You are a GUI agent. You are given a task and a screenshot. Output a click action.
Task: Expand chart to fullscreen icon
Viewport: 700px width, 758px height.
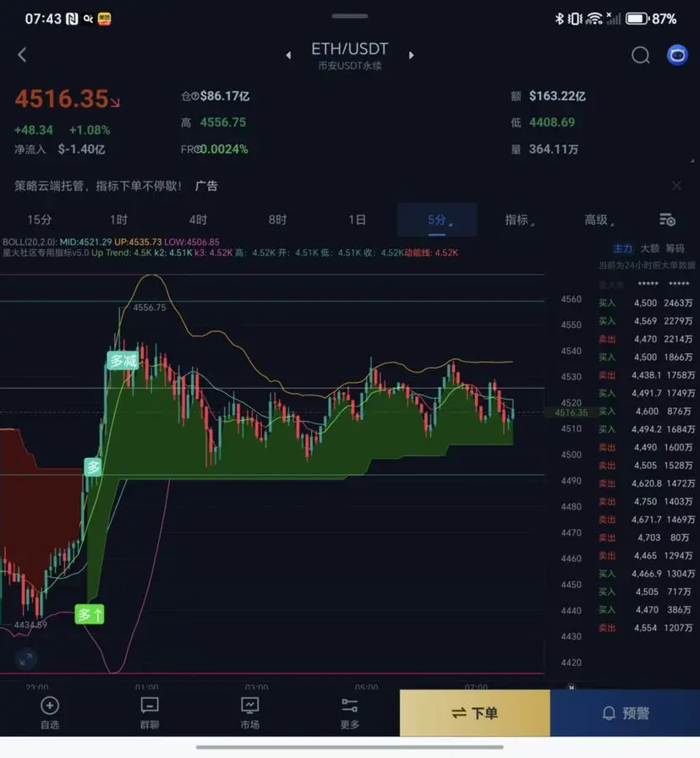pos(25,658)
